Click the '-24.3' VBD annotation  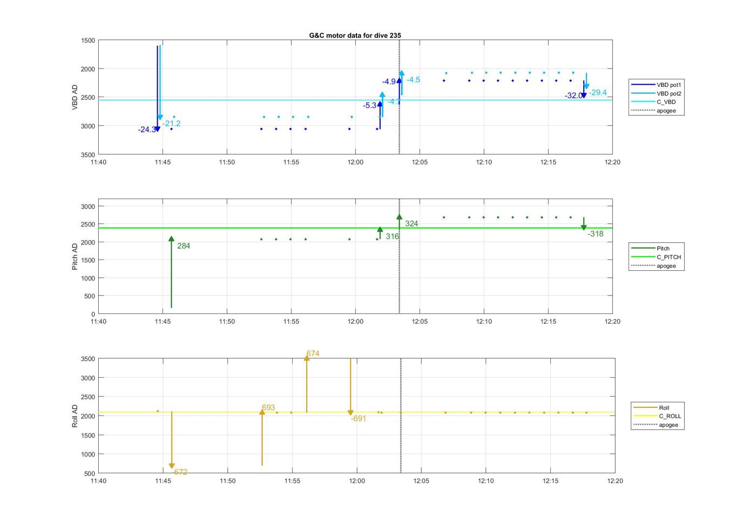tap(147, 129)
